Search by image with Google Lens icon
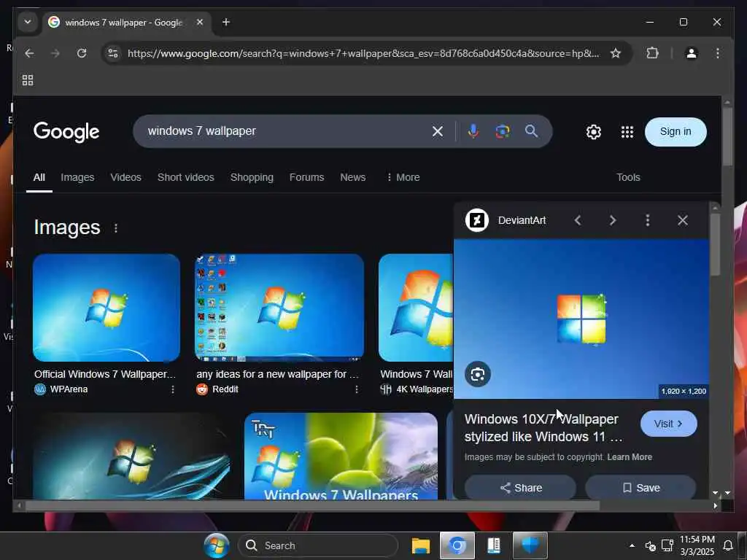This screenshot has width=747, height=560. click(x=502, y=131)
